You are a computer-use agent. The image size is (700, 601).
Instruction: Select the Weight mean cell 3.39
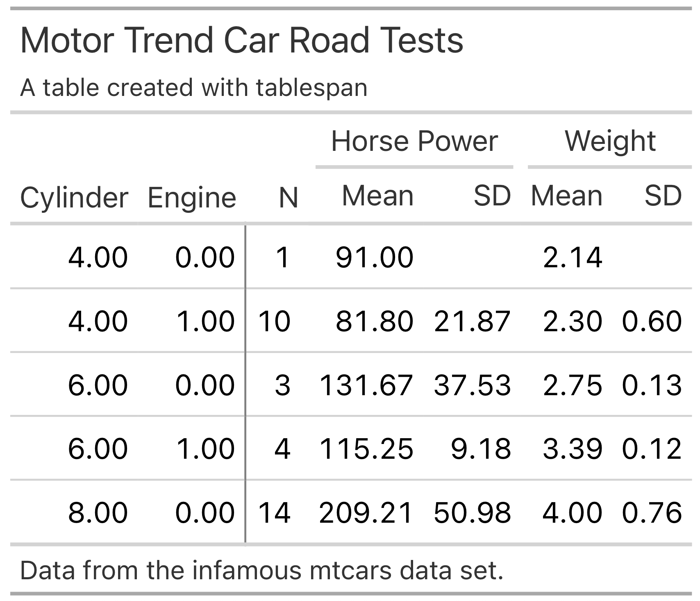(573, 448)
